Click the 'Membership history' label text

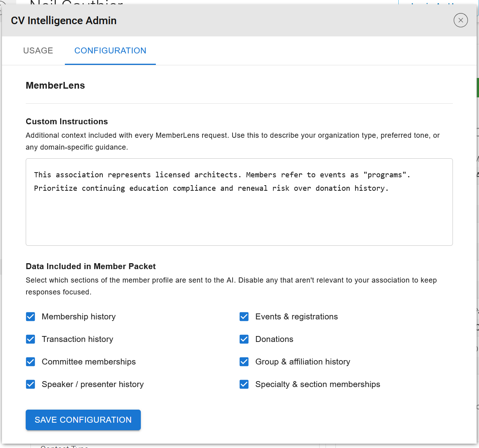click(79, 317)
